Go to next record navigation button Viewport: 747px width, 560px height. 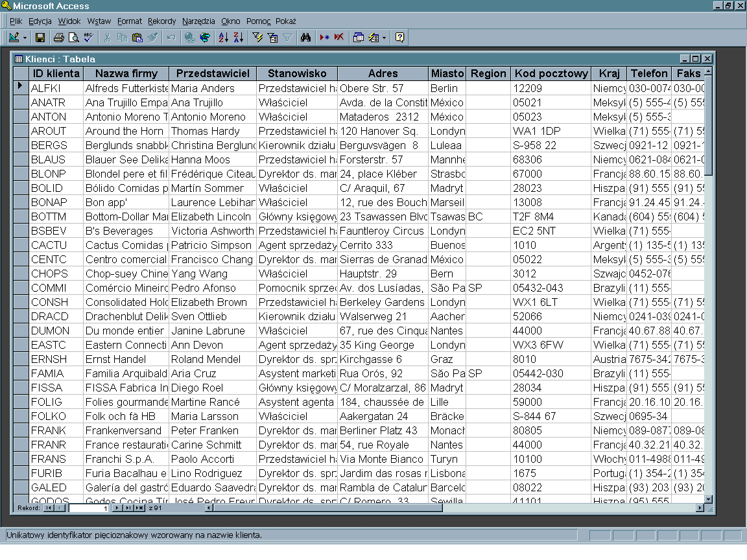[x=117, y=508]
